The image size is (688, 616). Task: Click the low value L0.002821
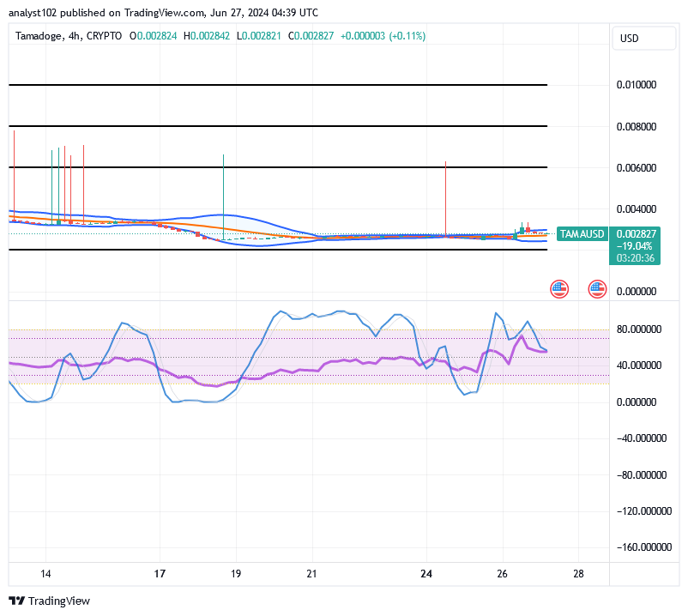coord(259,36)
